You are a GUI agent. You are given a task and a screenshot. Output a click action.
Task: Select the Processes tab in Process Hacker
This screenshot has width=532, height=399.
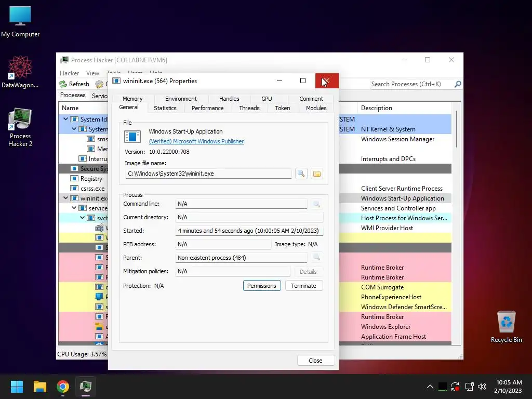73,96
